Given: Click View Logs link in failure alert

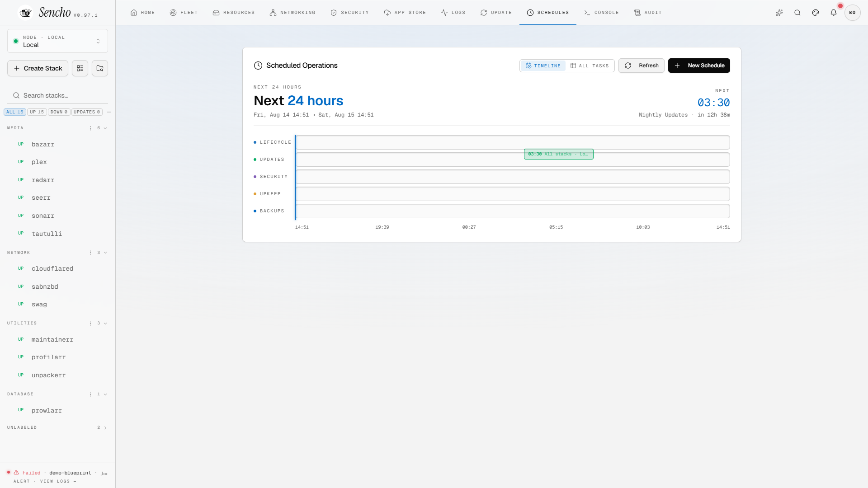Looking at the screenshot, I should point(58,482).
